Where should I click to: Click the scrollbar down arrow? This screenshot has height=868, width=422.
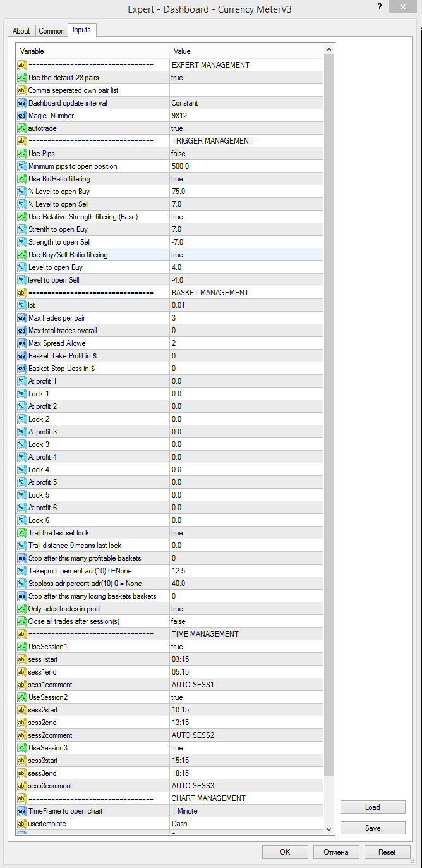pos(329,829)
